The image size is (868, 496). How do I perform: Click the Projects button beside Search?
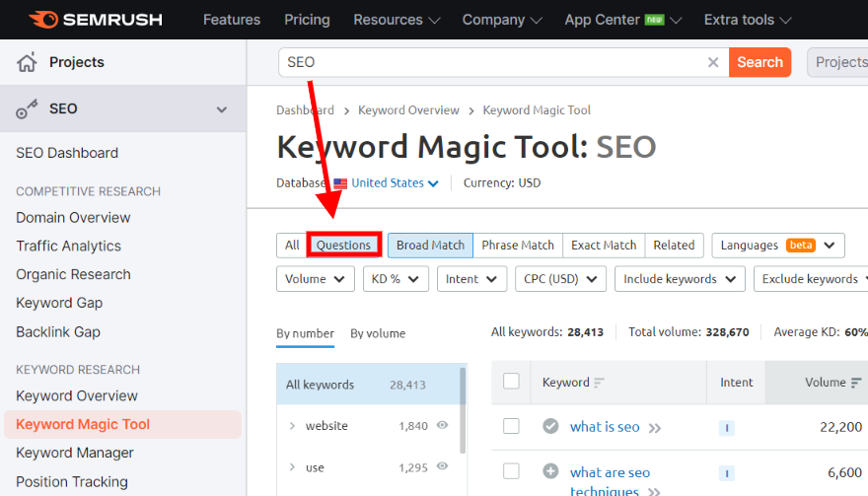[x=838, y=62]
